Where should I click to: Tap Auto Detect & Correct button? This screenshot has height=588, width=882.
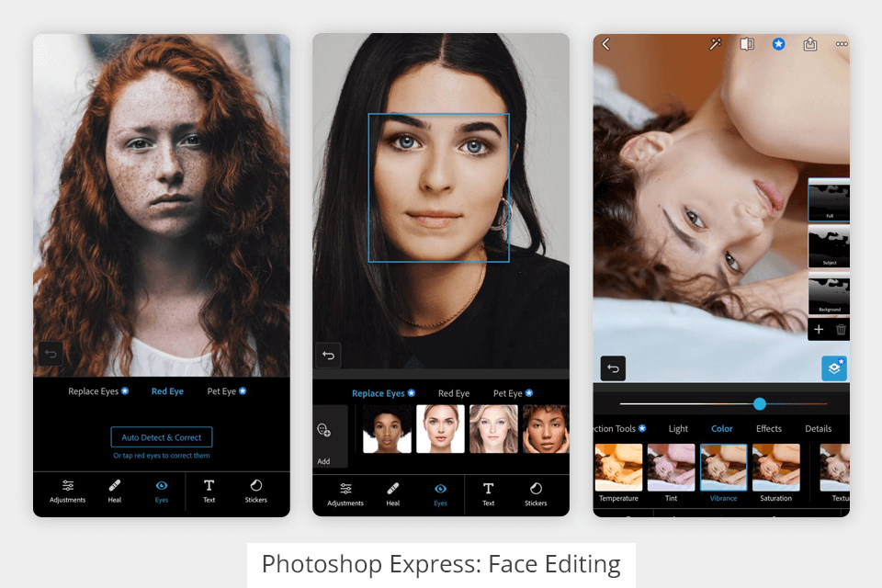[162, 437]
